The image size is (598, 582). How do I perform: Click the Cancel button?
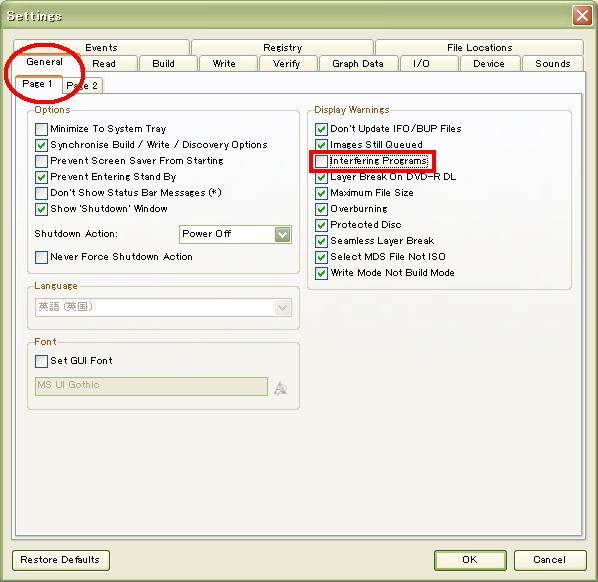(x=550, y=560)
